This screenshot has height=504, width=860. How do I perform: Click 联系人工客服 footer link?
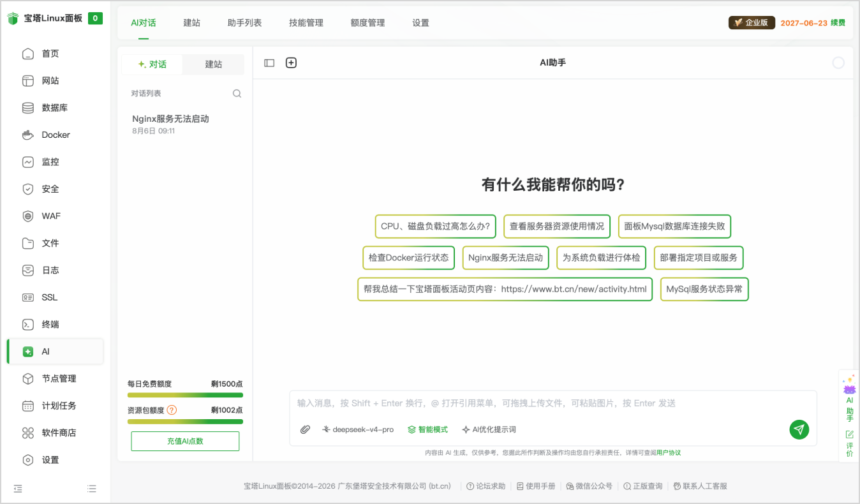click(x=701, y=486)
